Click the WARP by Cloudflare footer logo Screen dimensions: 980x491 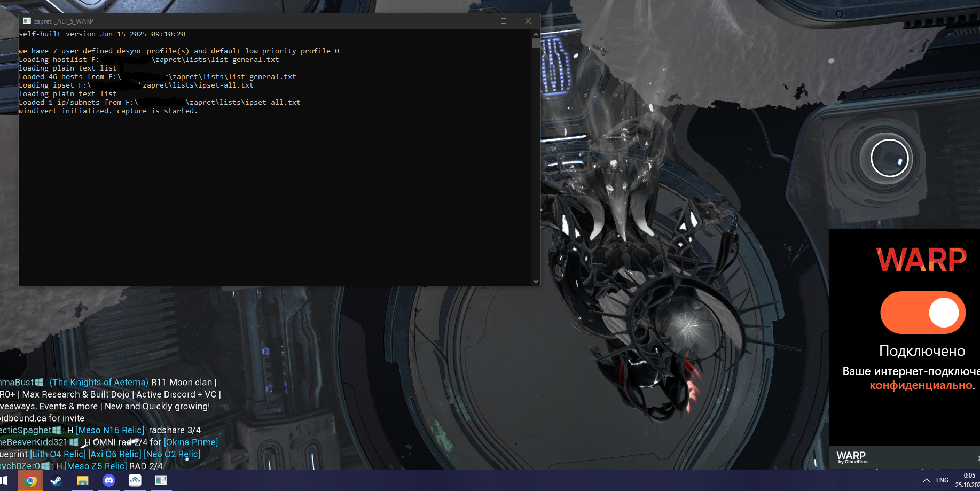[852, 457]
